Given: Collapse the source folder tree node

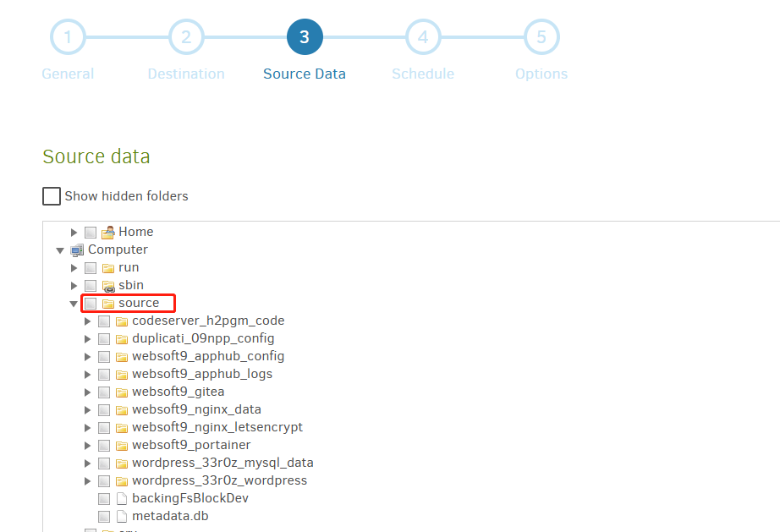Looking at the screenshot, I should click(x=74, y=303).
